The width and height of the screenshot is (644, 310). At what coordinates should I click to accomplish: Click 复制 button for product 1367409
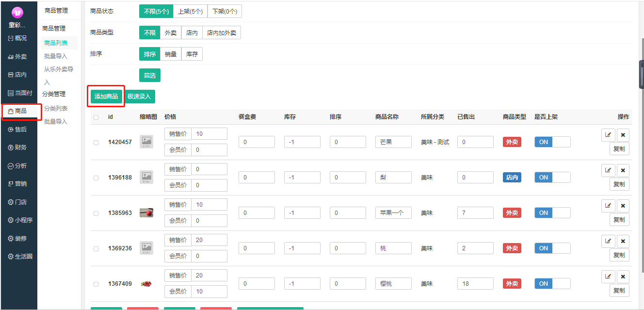(x=619, y=291)
